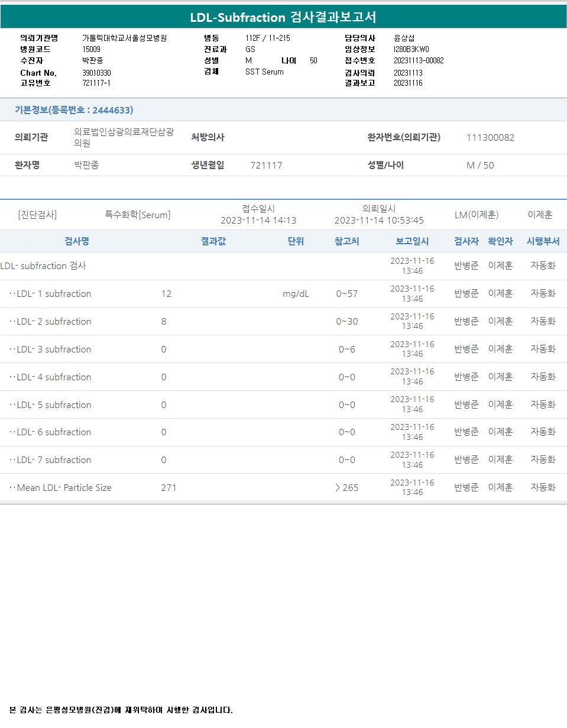Click the 시행부서 column header

[x=543, y=241]
